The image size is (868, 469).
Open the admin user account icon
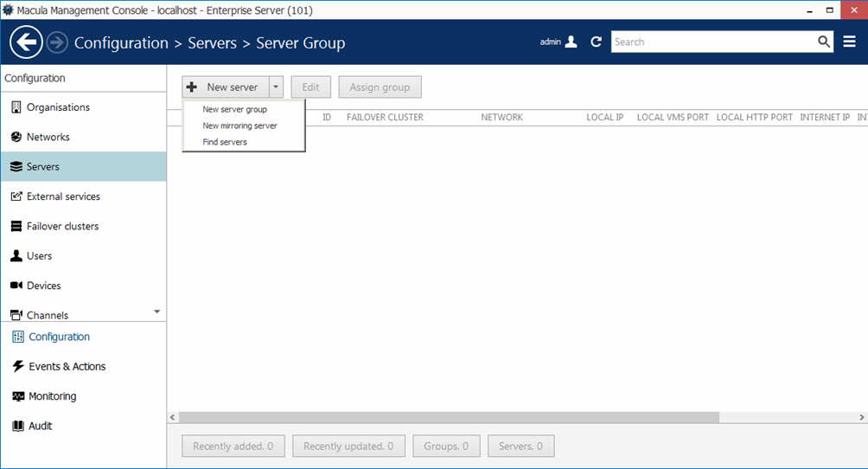(x=571, y=42)
